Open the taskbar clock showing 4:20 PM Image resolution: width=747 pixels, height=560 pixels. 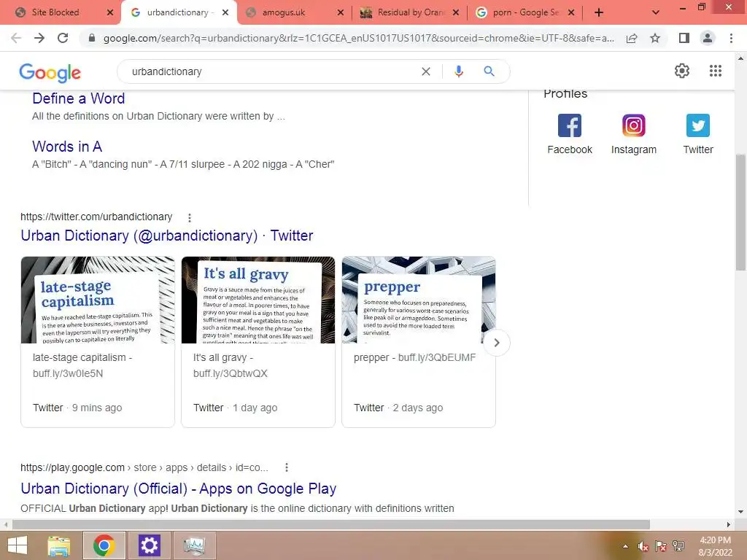(x=715, y=546)
